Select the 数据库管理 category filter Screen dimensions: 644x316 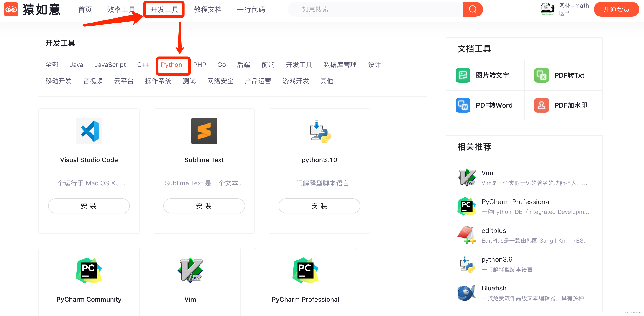pyautogui.click(x=340, y=65)
